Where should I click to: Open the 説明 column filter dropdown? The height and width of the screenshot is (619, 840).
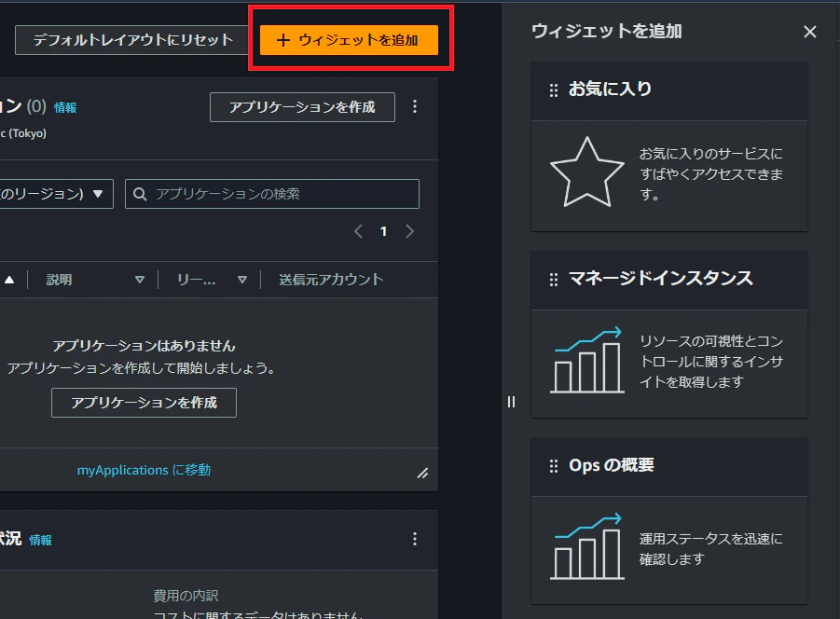tap(139, 279)
